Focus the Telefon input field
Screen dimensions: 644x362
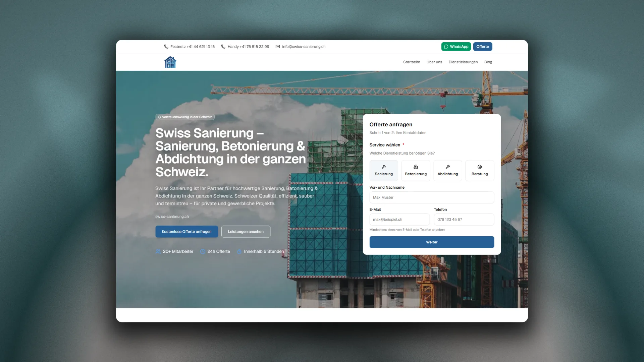(x=464, y=220)
